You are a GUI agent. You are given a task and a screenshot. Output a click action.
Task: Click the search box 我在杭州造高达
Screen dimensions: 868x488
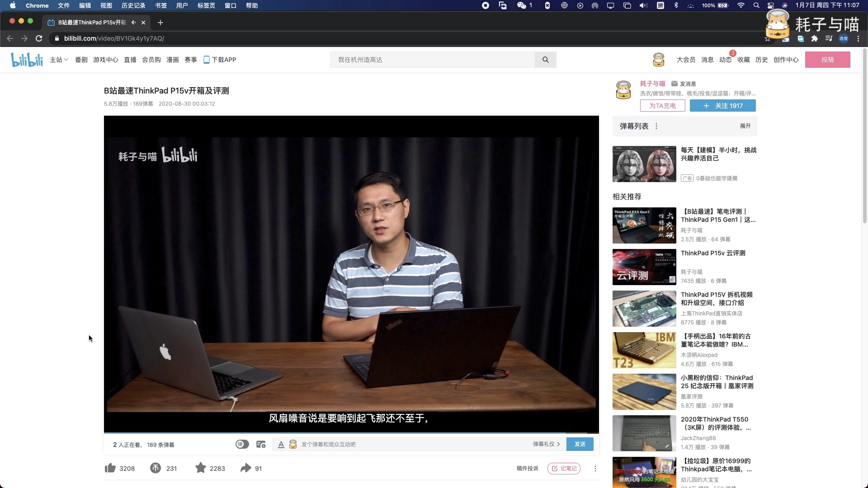[x=433, y=60]
